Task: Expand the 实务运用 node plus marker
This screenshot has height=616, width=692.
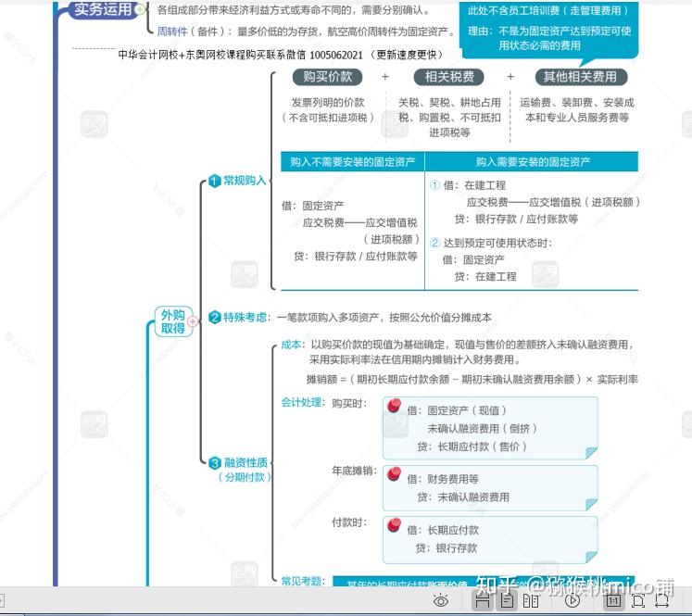Action: pos(140,9)
